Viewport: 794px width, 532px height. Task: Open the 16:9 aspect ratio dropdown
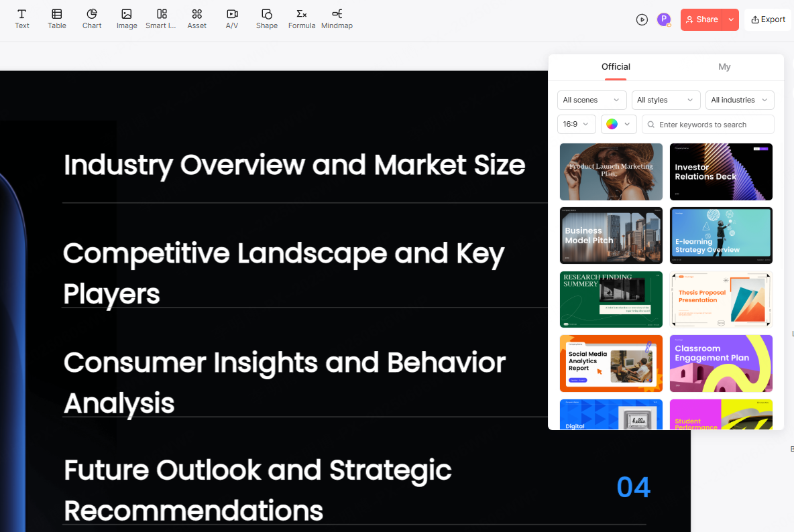[576, 124]
